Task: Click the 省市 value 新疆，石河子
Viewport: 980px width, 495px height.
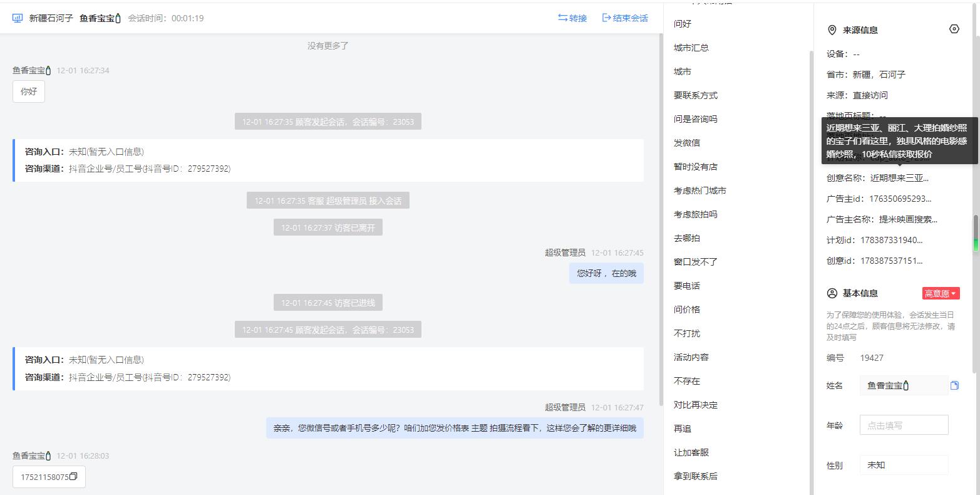Action: [879, 75]
